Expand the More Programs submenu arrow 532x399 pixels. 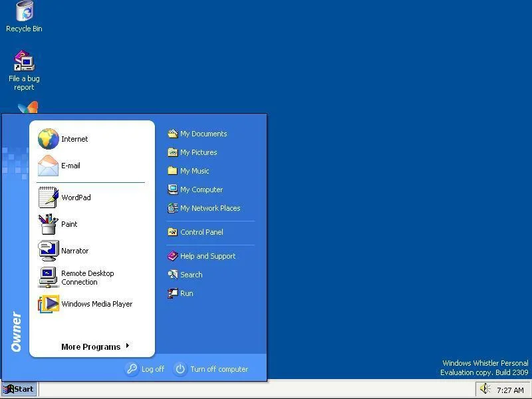(x=128, y=346)
